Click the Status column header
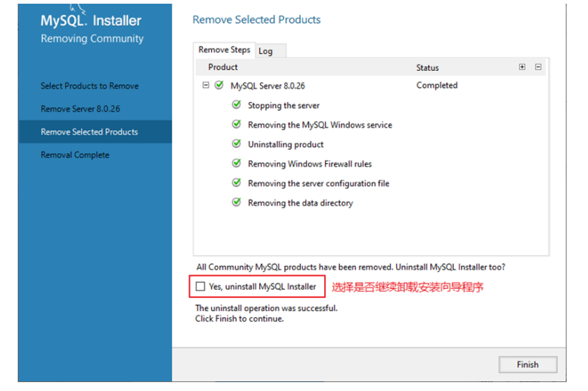Image resolution: width=588 pixels, height=391 pixels. click(427, 67)
